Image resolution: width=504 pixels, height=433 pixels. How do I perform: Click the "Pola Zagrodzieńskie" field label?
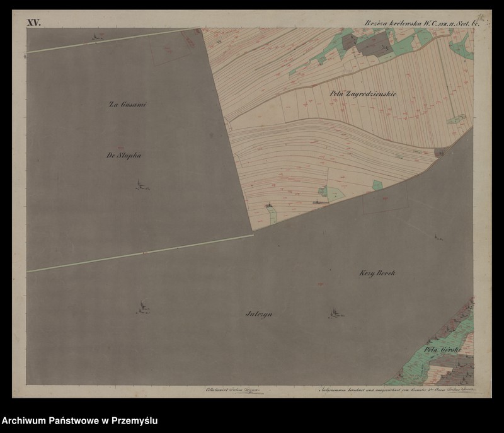pos(364,93)
